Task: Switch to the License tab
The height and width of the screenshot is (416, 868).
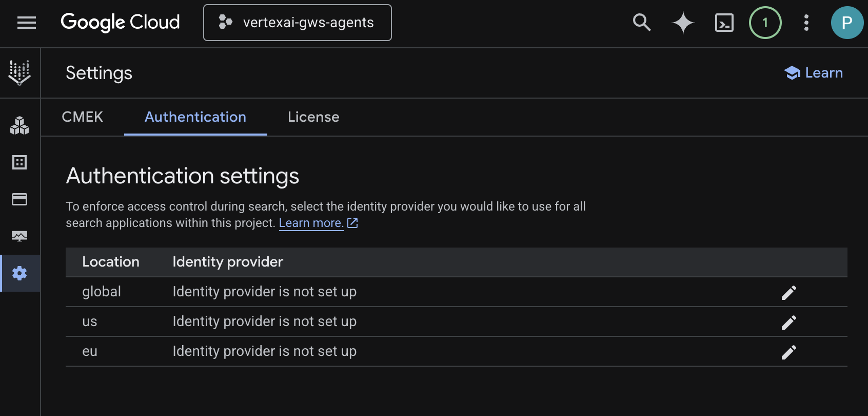Action: pos(313,117)
